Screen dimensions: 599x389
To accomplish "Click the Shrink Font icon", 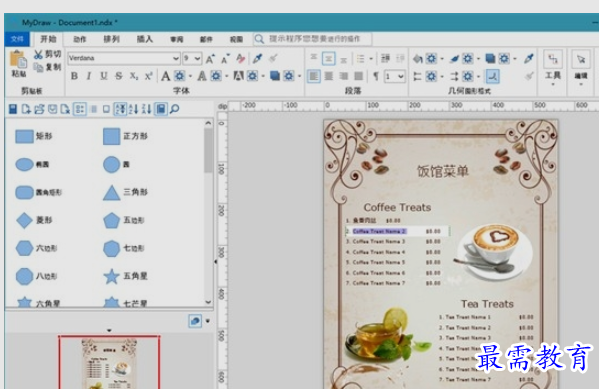I will click(225, 58).
